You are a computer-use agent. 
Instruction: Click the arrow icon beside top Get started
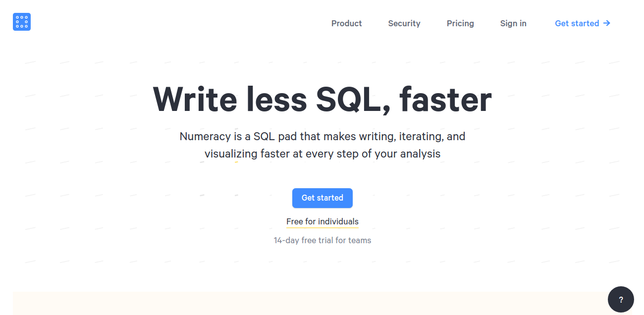pos(607,23)
